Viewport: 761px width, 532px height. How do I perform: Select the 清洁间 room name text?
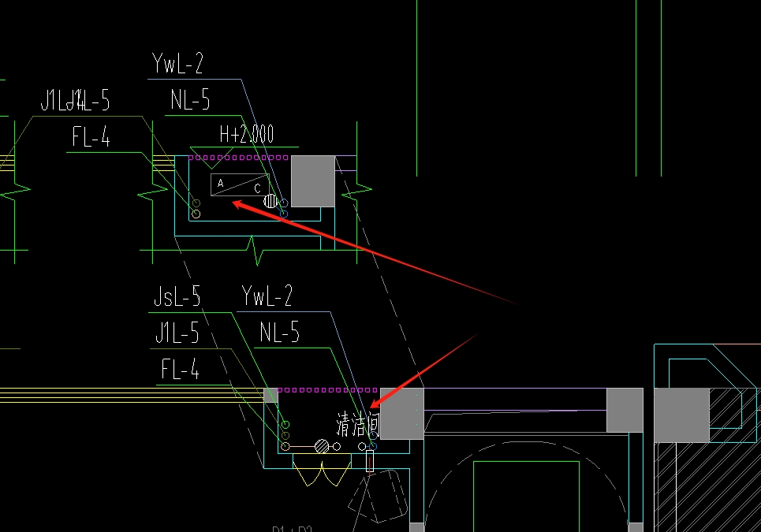[358, 424]
